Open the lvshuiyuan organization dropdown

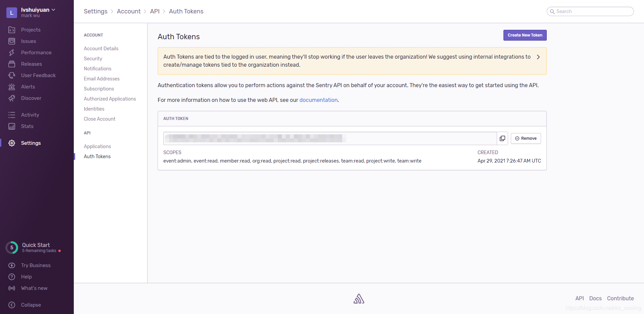(38, 10)
